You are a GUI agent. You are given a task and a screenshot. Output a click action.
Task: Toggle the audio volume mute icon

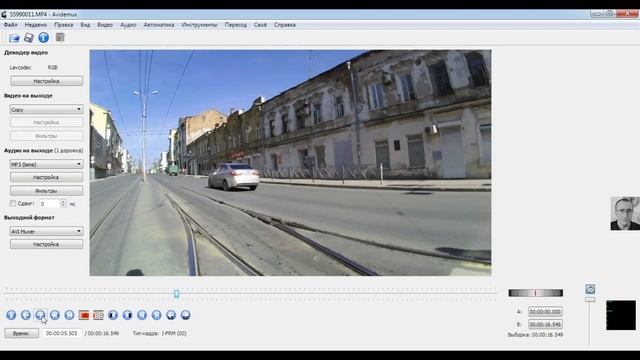point(590,289)
